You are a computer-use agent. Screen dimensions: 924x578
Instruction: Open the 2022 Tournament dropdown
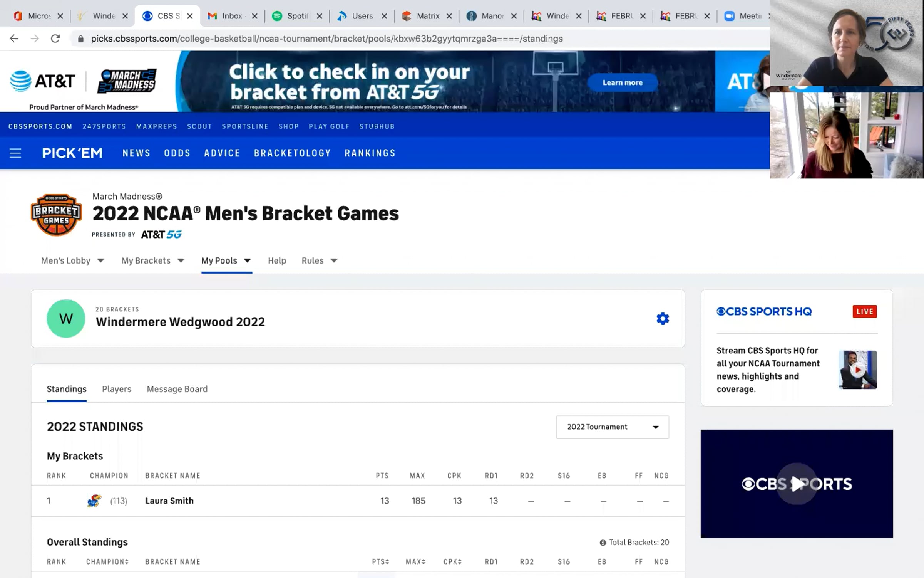[613, 427]
